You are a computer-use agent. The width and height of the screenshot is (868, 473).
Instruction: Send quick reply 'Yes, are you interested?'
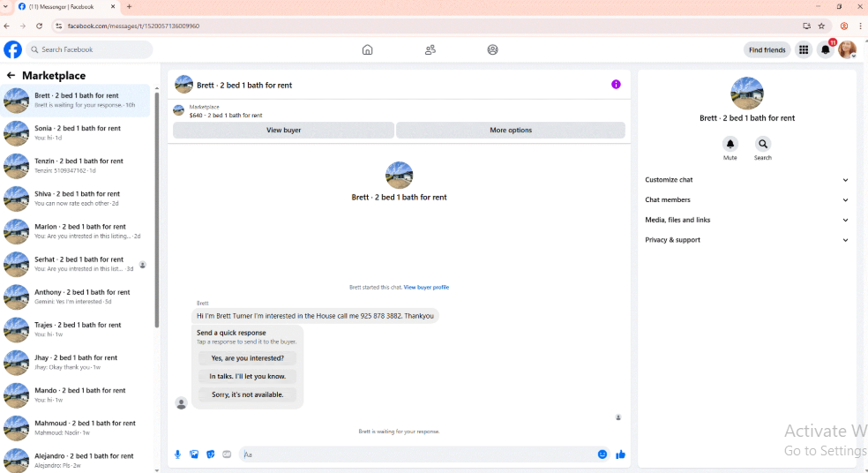point(247,358)
